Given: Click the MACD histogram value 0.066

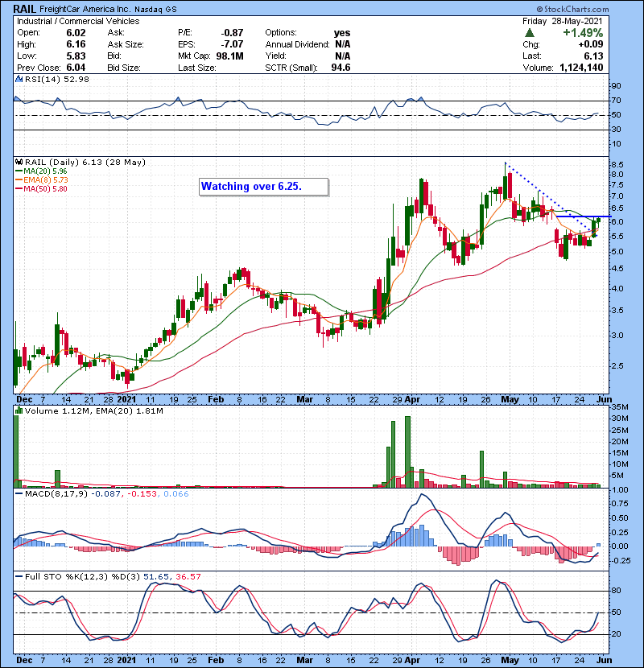Looking at the screenshot, I should click(176, 494).
